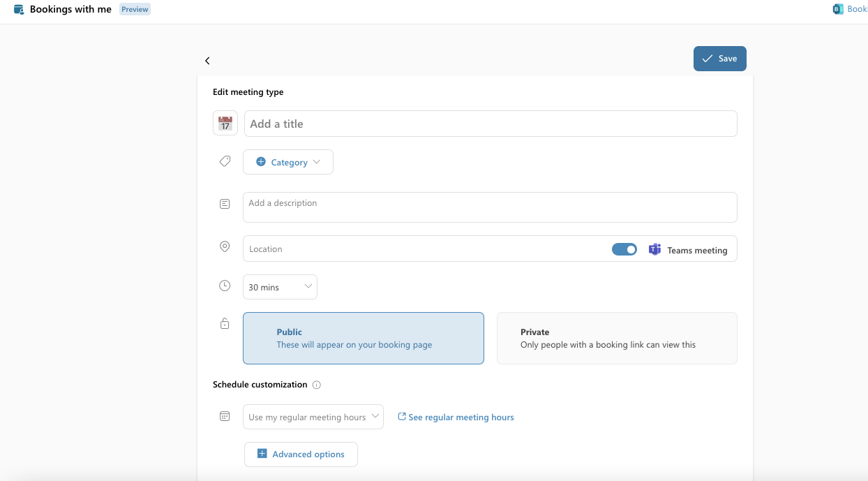
Task: Click the schedule calendar grid icon
Action: pos(225,416)
